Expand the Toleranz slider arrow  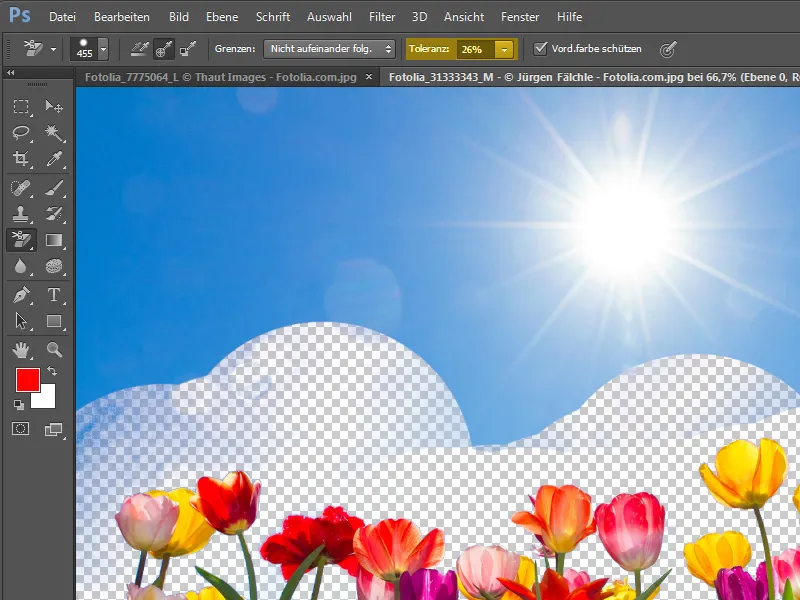(x=504, y=49)
